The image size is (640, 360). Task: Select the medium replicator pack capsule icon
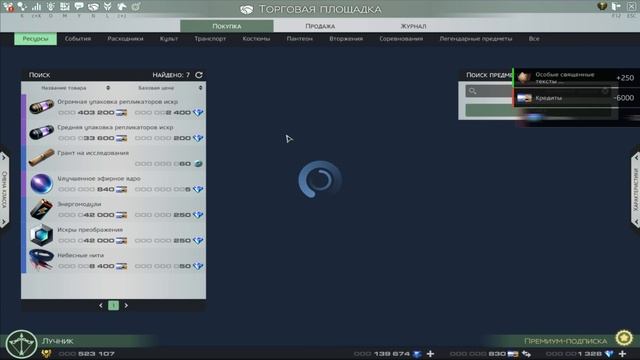[x=41, y=133]
